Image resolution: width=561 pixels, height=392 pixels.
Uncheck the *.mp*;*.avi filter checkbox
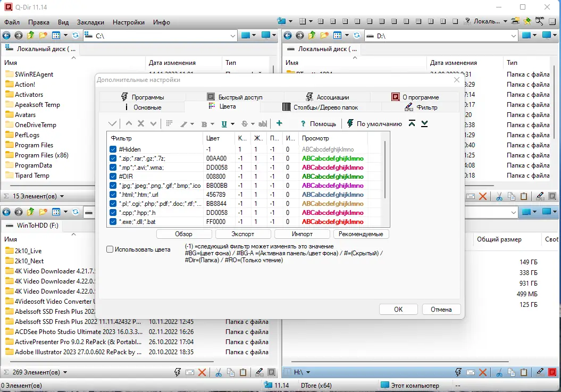(113, 167)
